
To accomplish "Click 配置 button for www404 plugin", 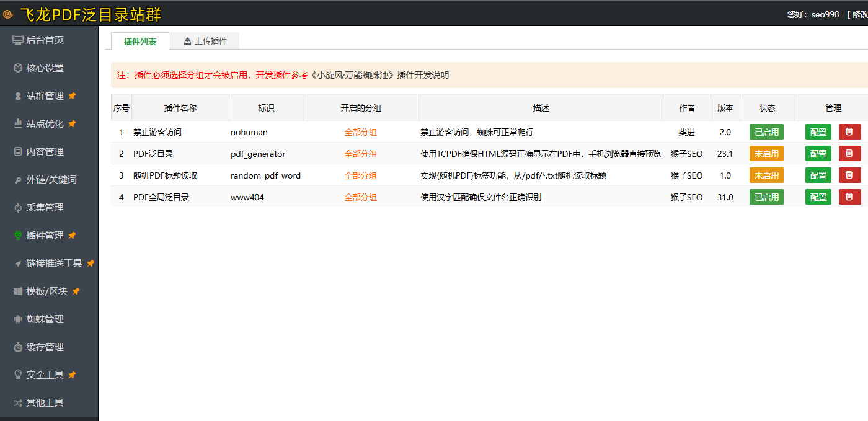I will pos(818,197).
